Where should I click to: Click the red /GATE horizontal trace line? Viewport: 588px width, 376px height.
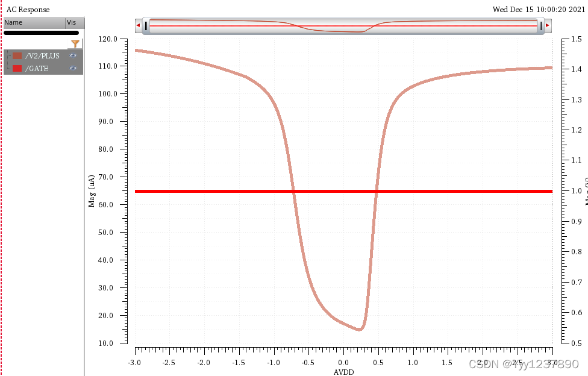(x=343, y=192)
